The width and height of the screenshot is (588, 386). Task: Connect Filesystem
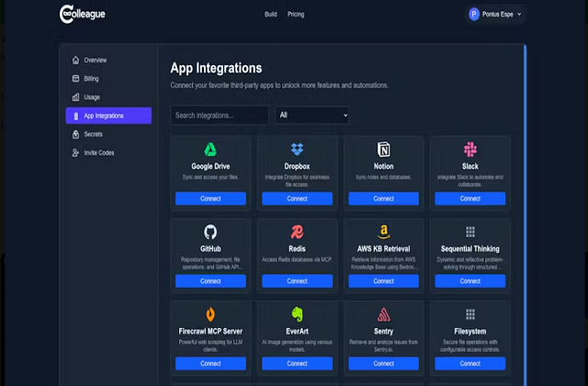coord(470,364)
